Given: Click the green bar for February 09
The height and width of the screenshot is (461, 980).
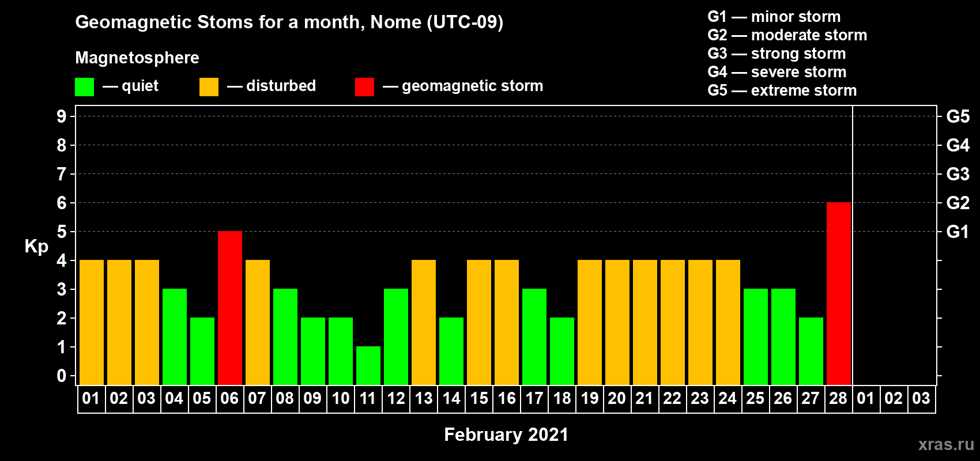Looking at the screenshot, I should click(313, 352).
